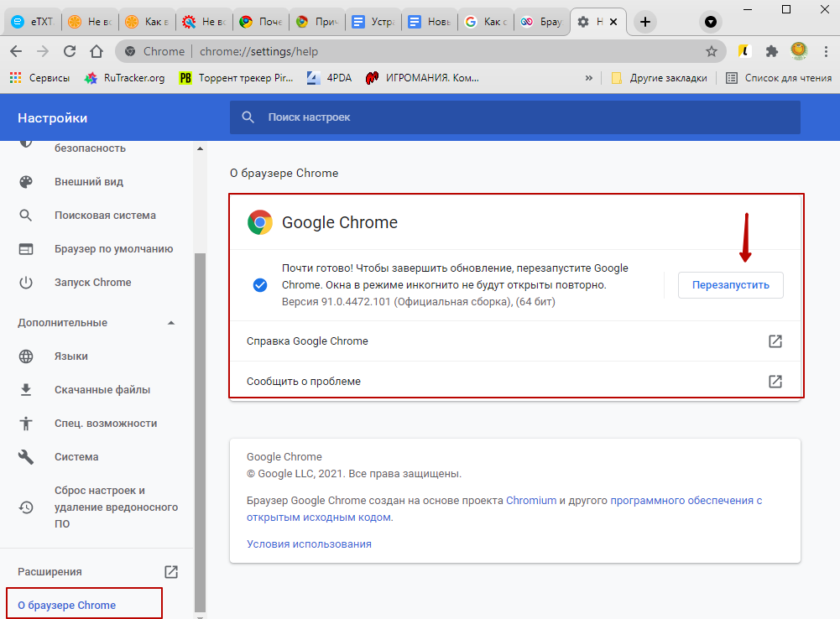
Task: Go to the home page icon
Action: coord(97,51)
